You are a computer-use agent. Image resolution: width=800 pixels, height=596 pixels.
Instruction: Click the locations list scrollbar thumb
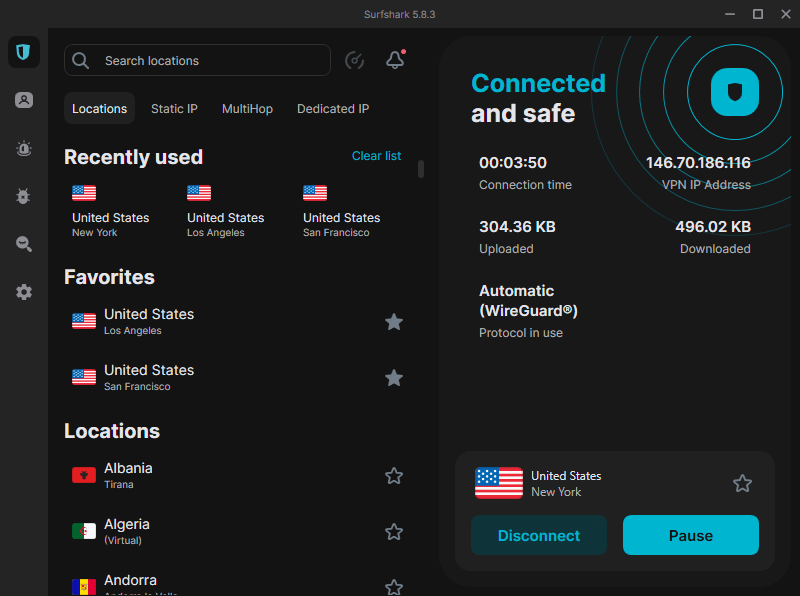[421, 169]
